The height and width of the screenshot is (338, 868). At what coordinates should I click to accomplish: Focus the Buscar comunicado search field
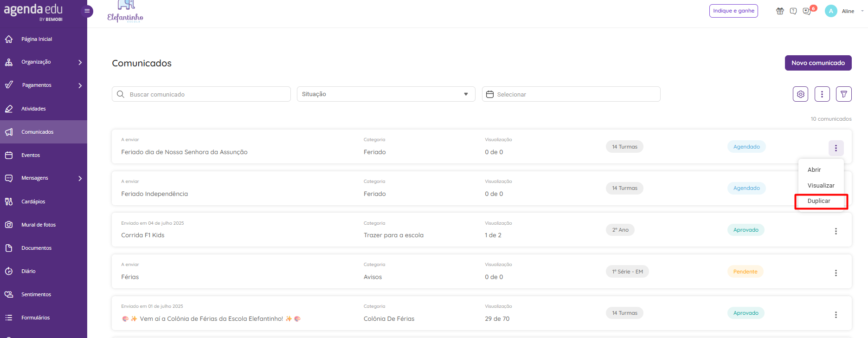[201, 94]
